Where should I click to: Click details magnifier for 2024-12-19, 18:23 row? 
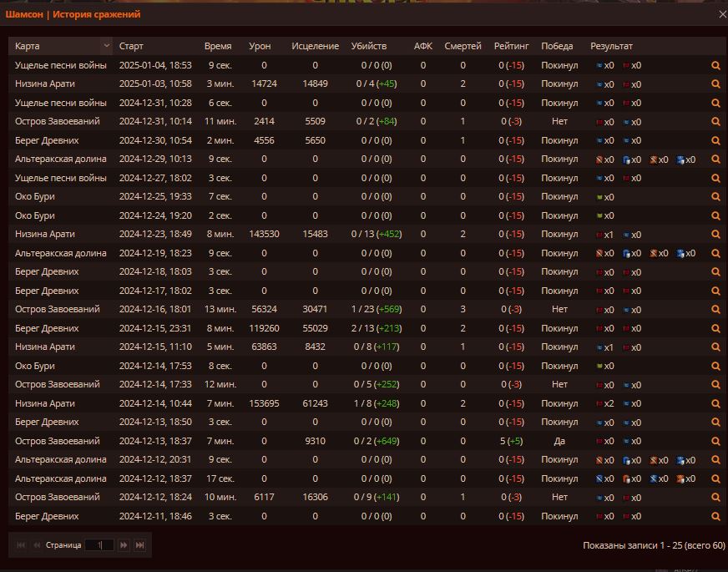[x=715, y=254]
